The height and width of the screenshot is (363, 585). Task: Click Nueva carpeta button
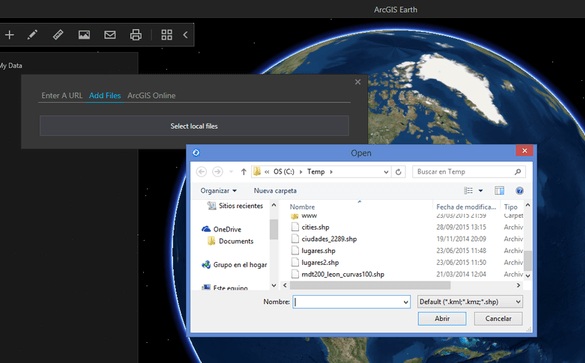[275, 191]
